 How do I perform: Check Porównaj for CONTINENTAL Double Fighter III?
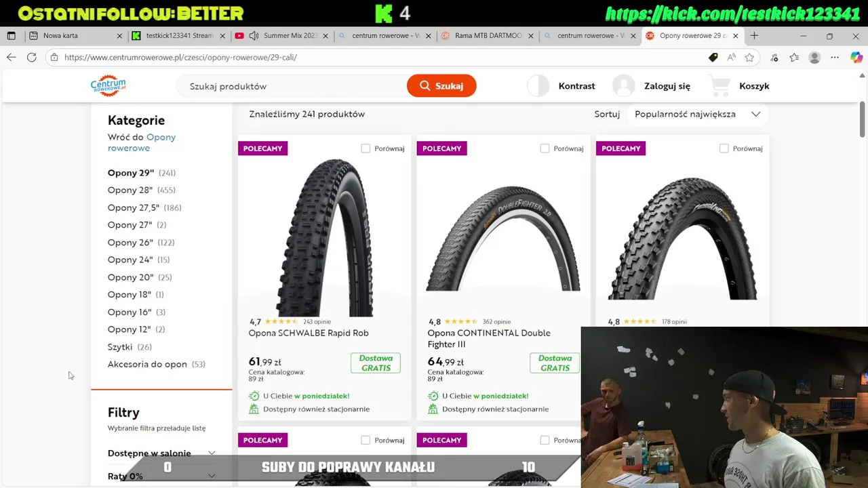coord(545,148)
